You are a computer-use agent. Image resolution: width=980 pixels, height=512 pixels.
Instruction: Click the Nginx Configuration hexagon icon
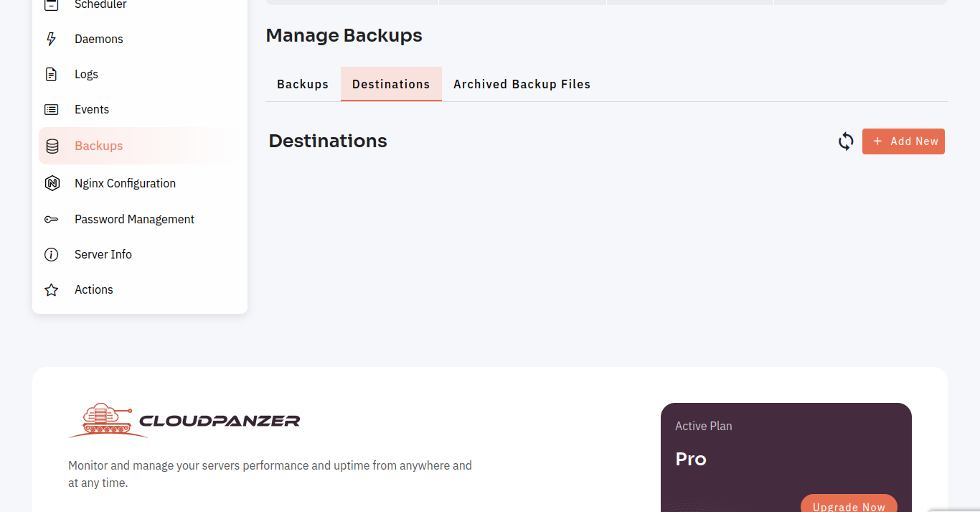coord(52,183)
